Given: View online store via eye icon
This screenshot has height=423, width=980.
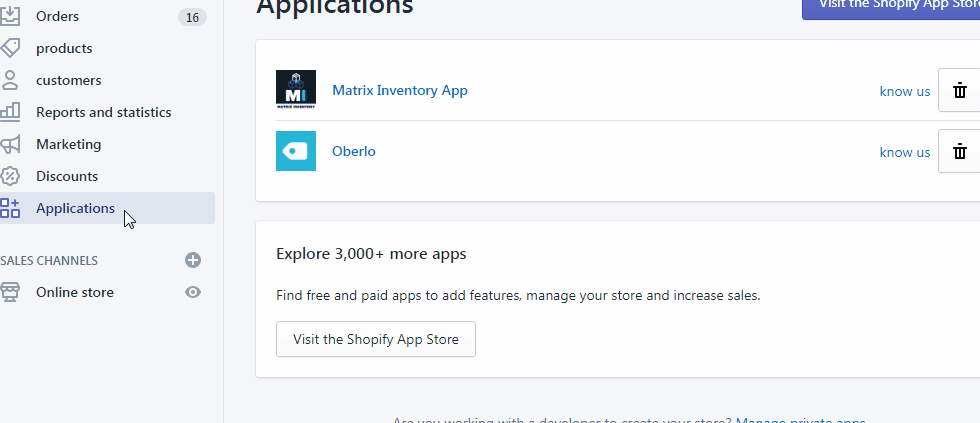Looking at the screenshot, I should tap(193, 292).
